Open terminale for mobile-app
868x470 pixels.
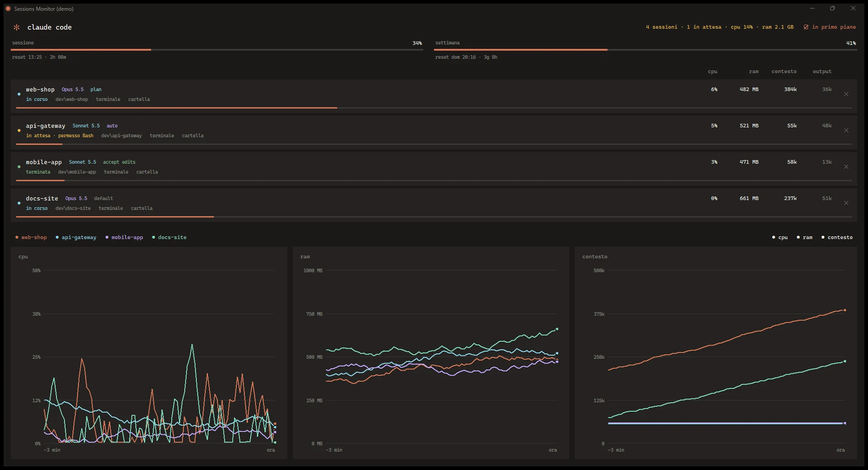[116, 172]
